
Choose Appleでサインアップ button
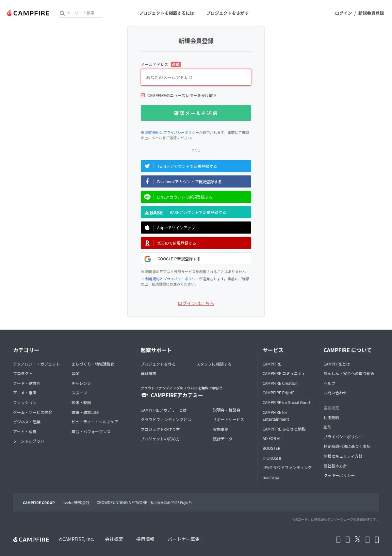(196, 228)
